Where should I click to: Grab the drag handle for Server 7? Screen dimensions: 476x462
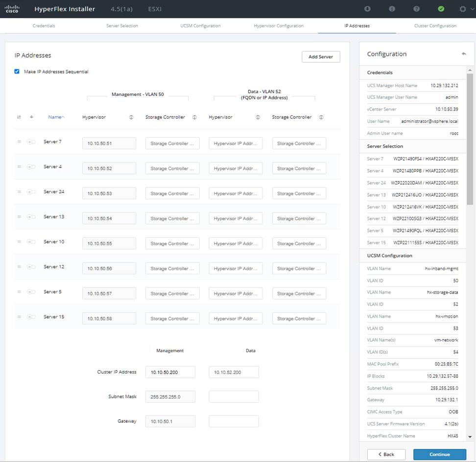[x=19, y=141]
